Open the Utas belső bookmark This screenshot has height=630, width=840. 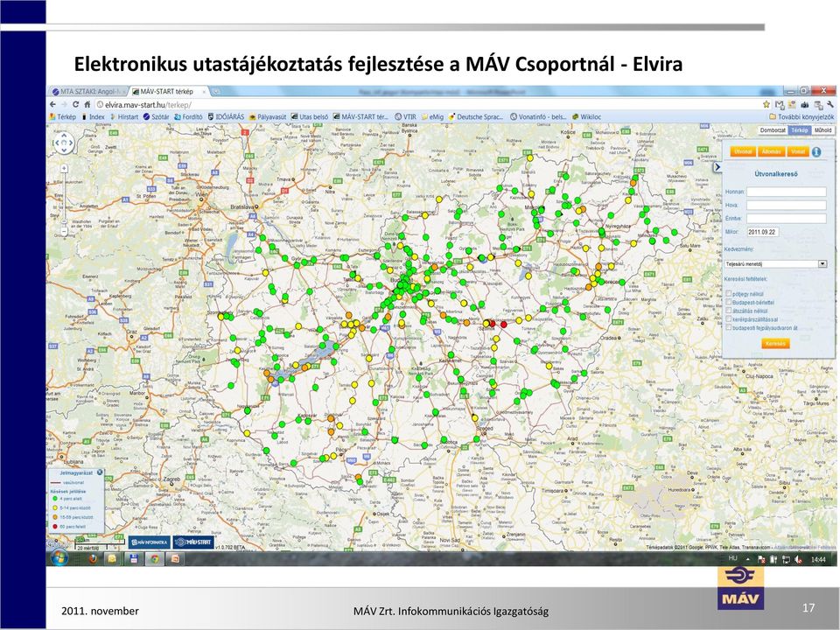coord(310,116)
